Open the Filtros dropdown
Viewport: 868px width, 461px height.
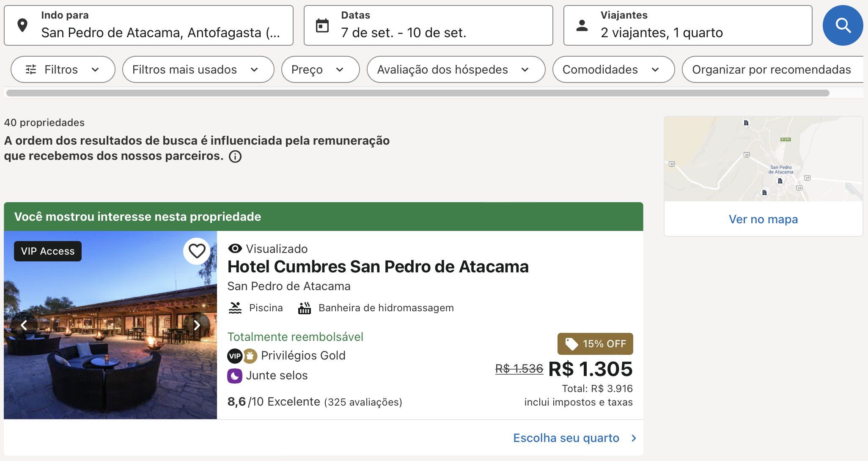pyautogui.click(x=63, y=69)
